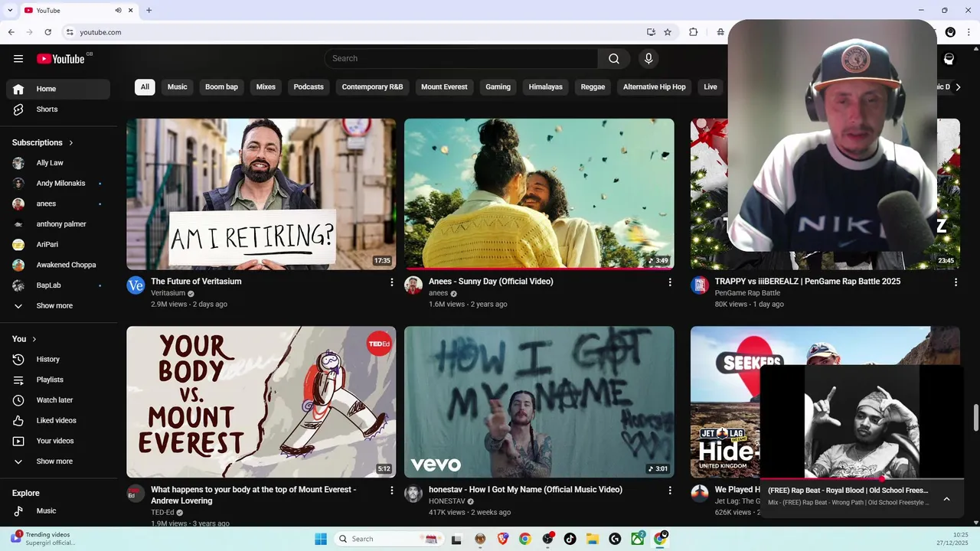
Task: Open PenGame Rap Battle channel avatar
Action: pyautogui.click(x=700, y=285)
